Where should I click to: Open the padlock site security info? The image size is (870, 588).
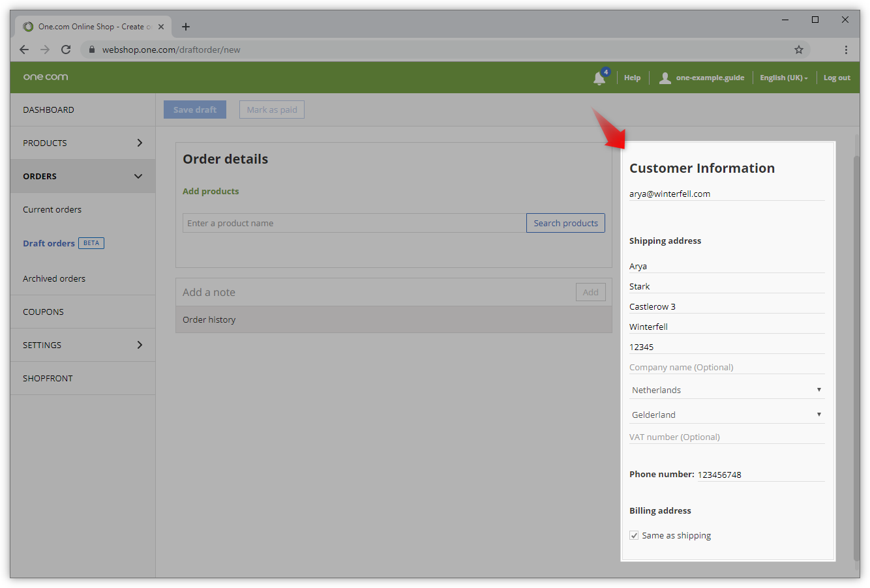tap(91, 49)
